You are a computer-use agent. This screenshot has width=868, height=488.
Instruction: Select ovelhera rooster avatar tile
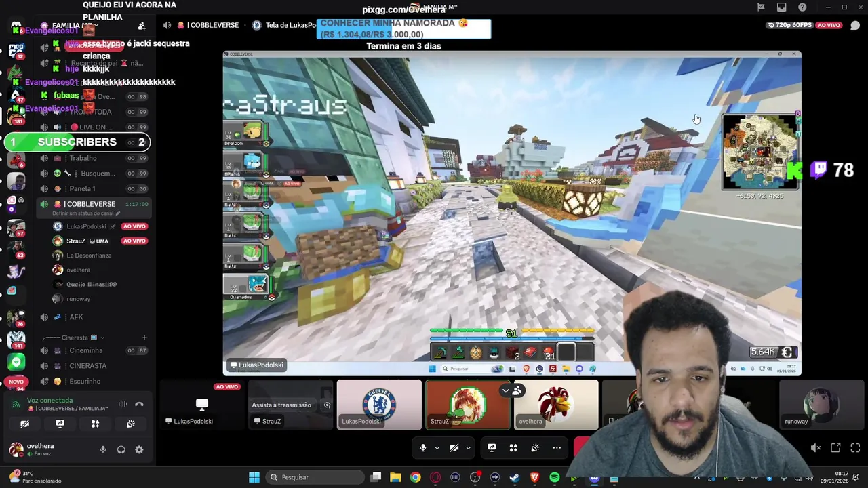click(556, 405)
